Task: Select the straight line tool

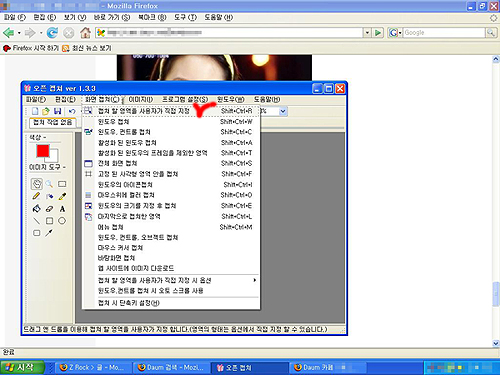Action: [36, 221]
